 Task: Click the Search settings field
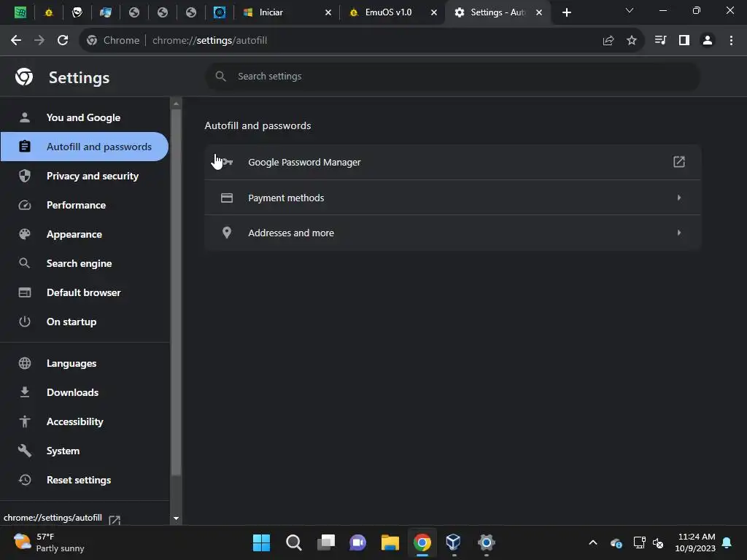click(x=452, y=76)
